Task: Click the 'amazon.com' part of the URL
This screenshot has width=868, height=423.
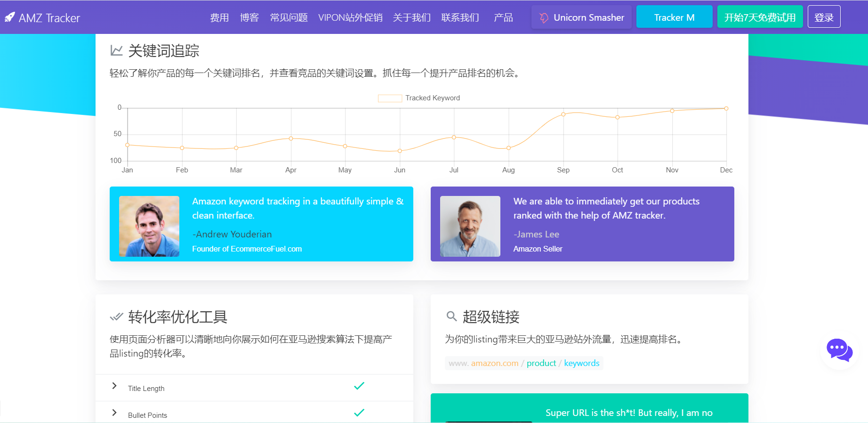Action: pos(495,363)
